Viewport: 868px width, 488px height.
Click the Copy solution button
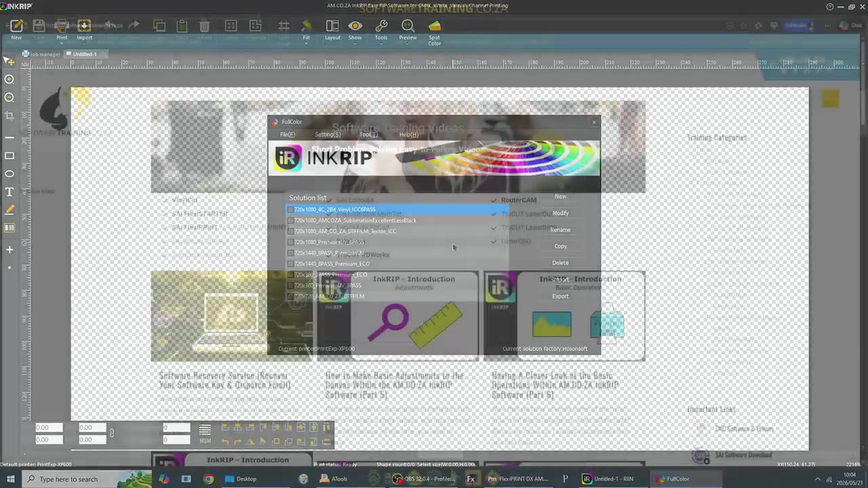[x=560, y=246]
